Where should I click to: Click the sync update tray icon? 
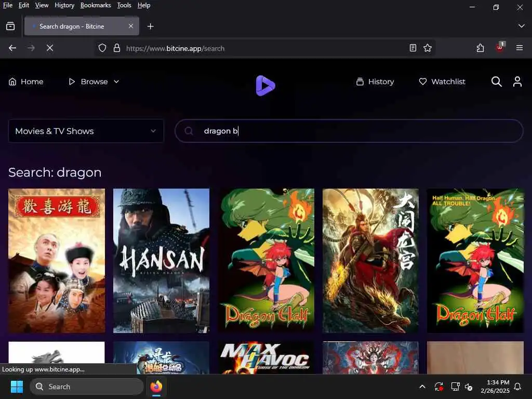click(x=438, y=387)
